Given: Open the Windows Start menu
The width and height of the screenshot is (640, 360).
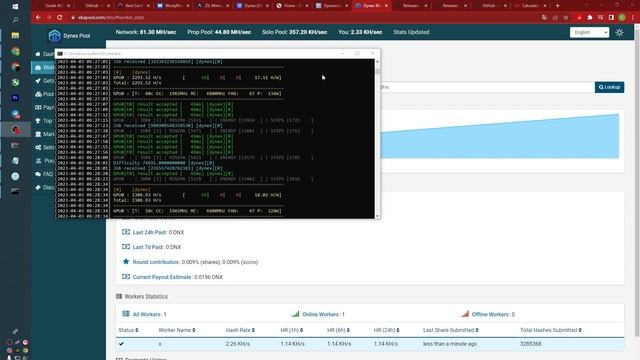Looking at the screenshot, I should (x=15, y=7).
